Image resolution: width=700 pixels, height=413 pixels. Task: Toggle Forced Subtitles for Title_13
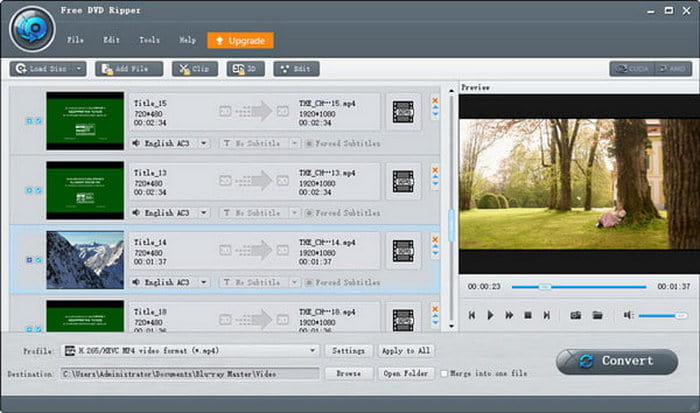[308, 213]
